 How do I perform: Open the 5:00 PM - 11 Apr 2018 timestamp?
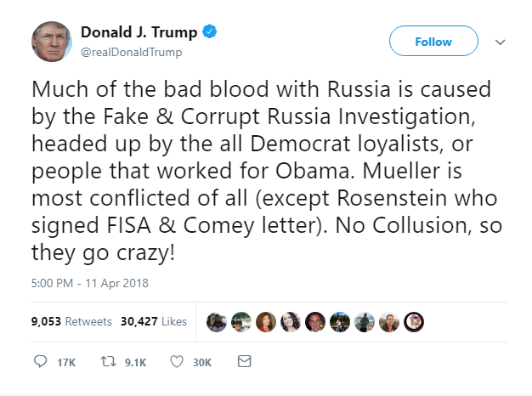[x=90, y=283]
